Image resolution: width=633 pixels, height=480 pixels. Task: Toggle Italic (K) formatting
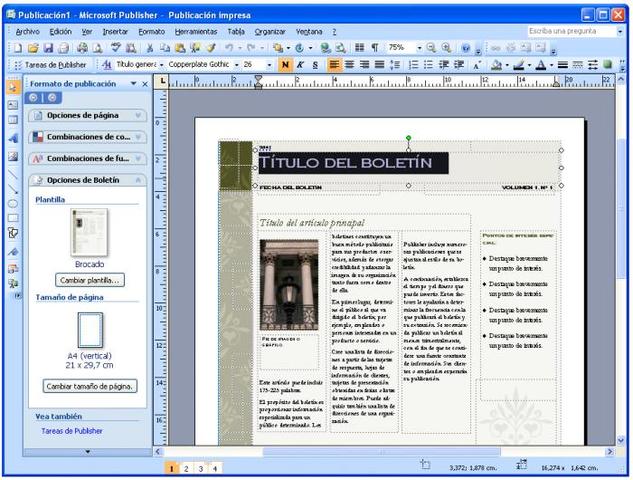300,64
